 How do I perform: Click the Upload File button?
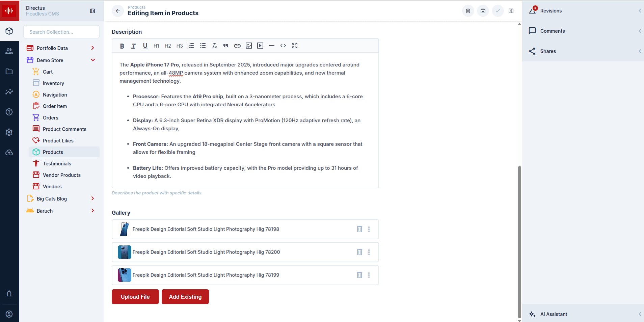[x=135, y=297]
